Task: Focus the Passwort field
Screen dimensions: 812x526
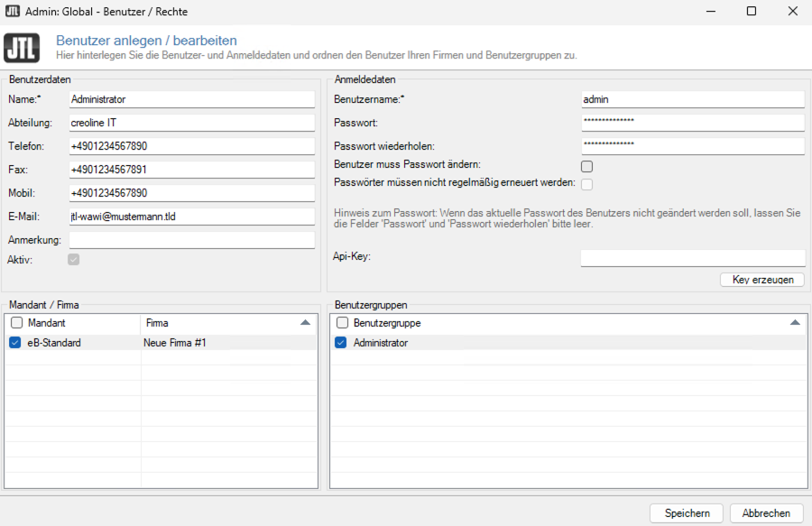Action: pos(692,123)
